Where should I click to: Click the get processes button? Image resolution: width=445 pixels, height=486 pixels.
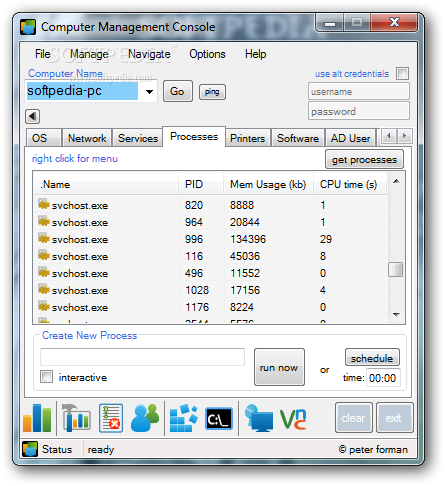[364, 160]
